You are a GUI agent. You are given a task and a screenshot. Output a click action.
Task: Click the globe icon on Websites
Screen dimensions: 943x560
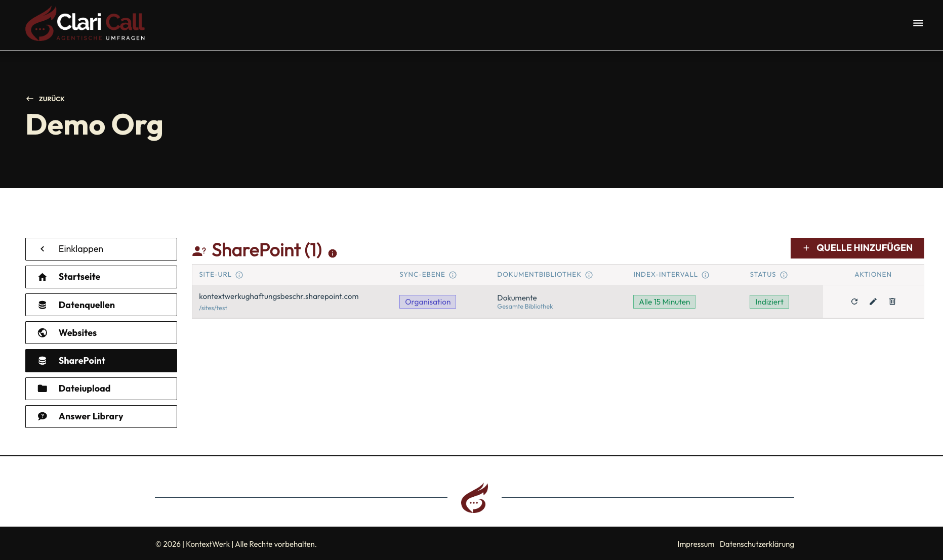(43, 332)
